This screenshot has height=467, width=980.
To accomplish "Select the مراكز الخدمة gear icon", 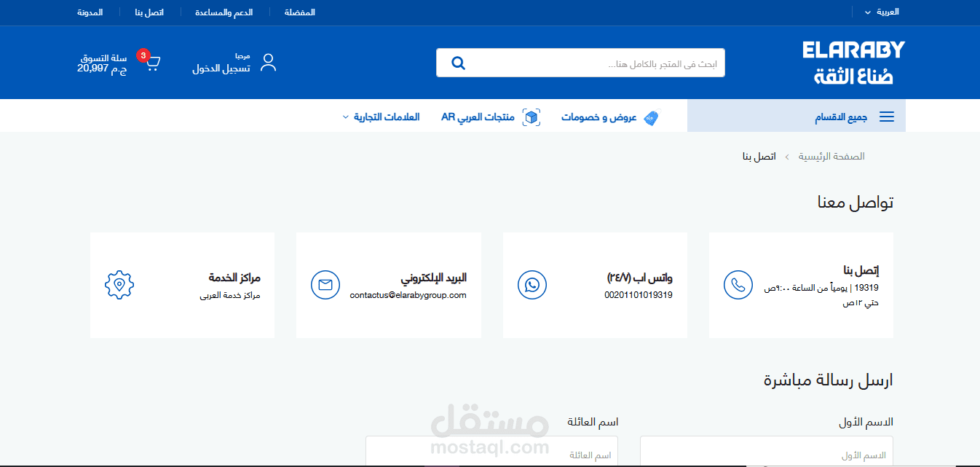I will [119, 285].
